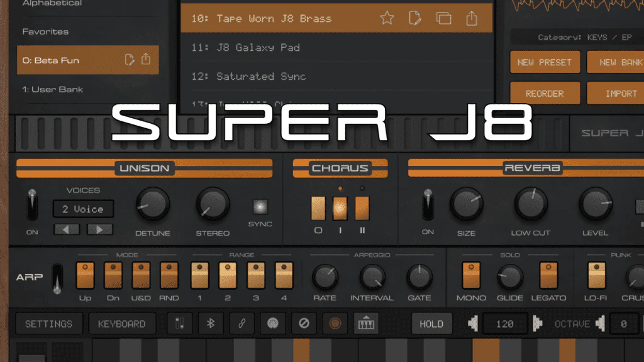The height and width of the screenshot is (362, 644).
Task: Set arpeggio range to 3
Action: click(256, 275)
